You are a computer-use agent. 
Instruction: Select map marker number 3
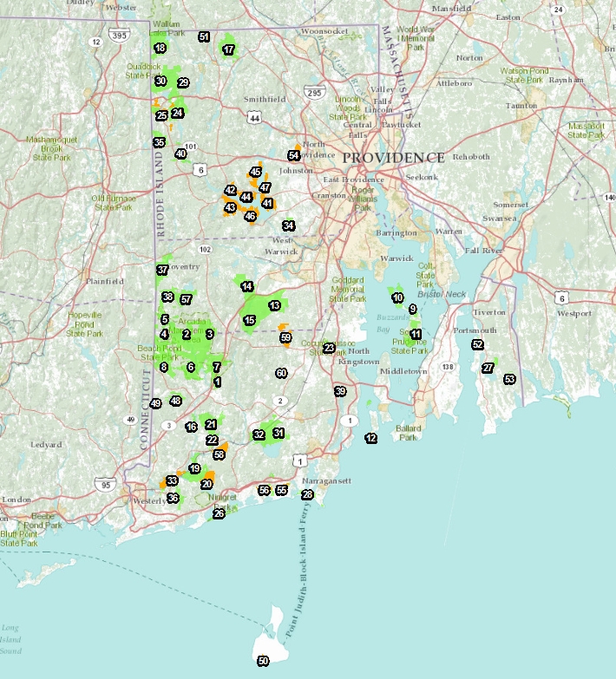pyautogui.click(x=210, y=334)
